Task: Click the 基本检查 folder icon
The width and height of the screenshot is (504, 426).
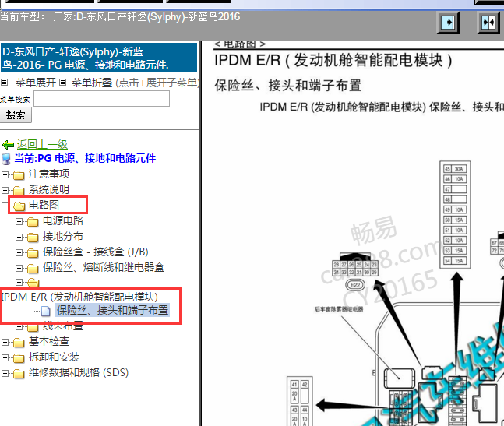Action: click(x=19, y=343)
